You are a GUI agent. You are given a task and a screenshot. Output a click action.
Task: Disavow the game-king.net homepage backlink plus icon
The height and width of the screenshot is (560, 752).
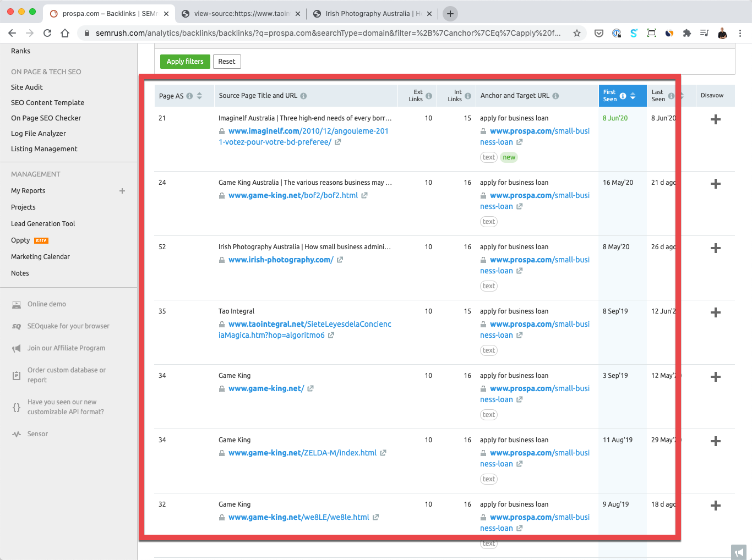(x=716, y=377)
